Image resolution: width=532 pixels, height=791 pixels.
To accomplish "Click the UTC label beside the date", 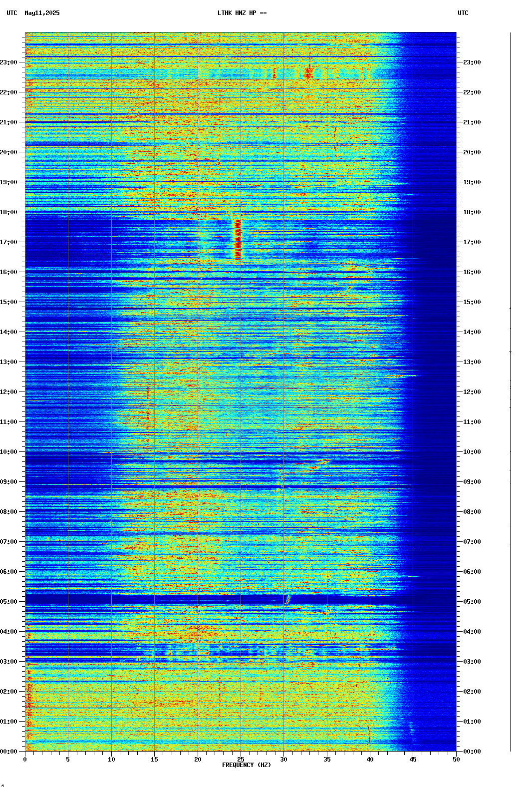I will point(12,13).
